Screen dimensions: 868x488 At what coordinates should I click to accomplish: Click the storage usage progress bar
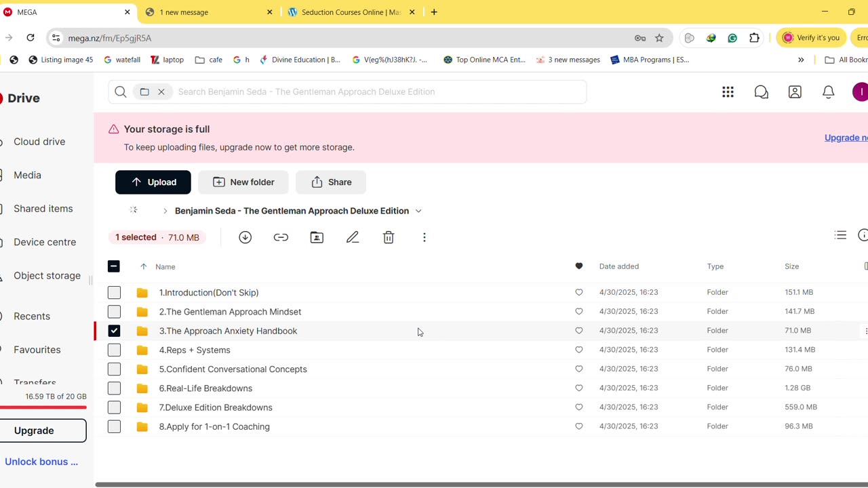coord(43,407)
